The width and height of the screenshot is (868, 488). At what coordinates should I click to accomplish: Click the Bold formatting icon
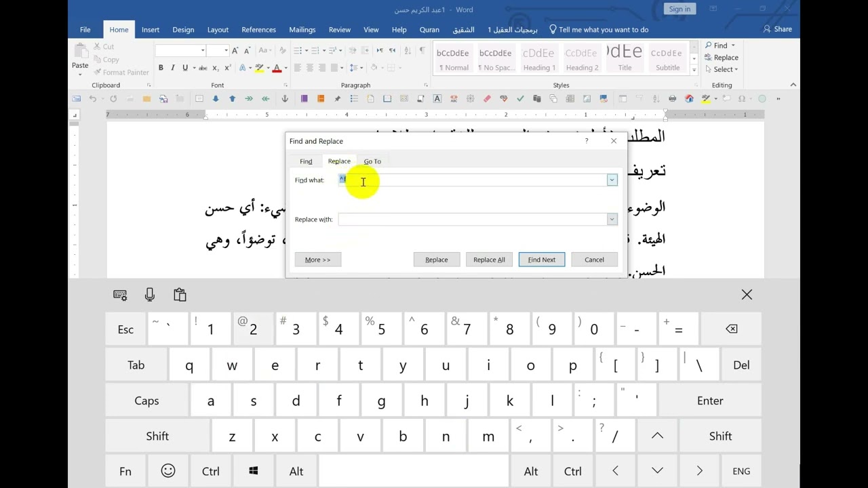pyautogui.click(x=161, y=68)
